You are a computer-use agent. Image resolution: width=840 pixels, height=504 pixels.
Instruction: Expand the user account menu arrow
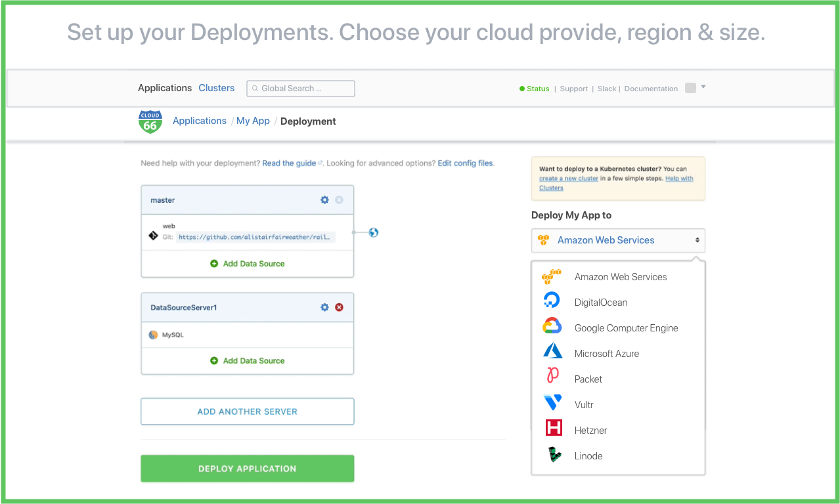pyautogui.click(x=703, y=87)
